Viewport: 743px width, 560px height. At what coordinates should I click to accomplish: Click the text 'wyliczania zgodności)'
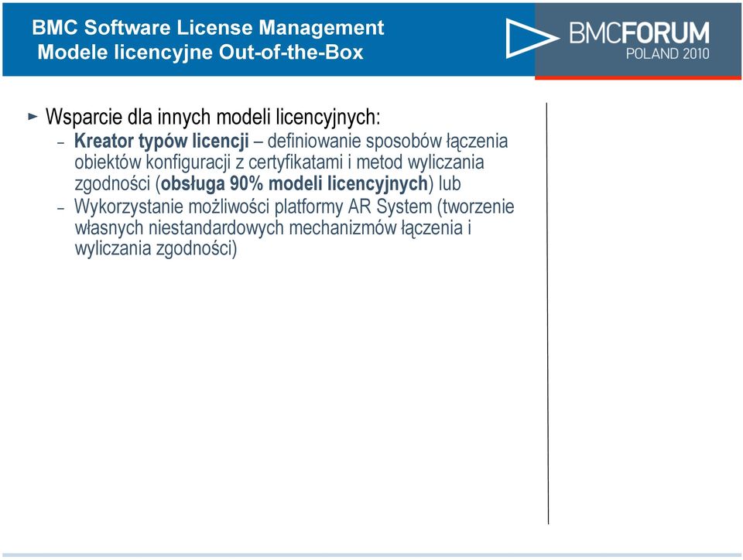pos(156,249)
